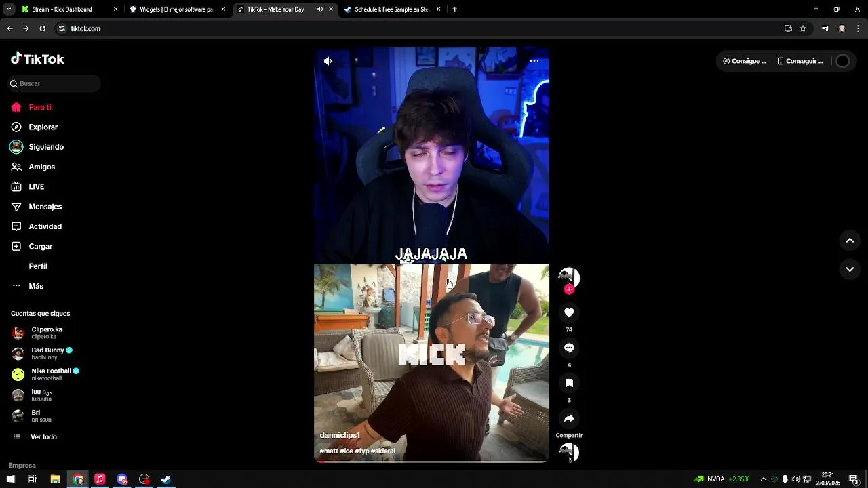The height and width of the screenshot is (488, 868).
Task: Open the LIVE section
Action: (x=28, y=186)
